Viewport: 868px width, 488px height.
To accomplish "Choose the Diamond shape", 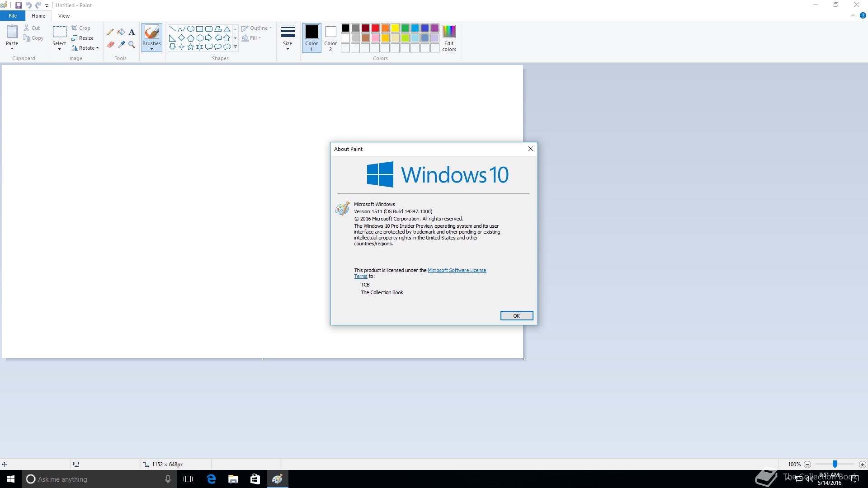I will [181, 38].
